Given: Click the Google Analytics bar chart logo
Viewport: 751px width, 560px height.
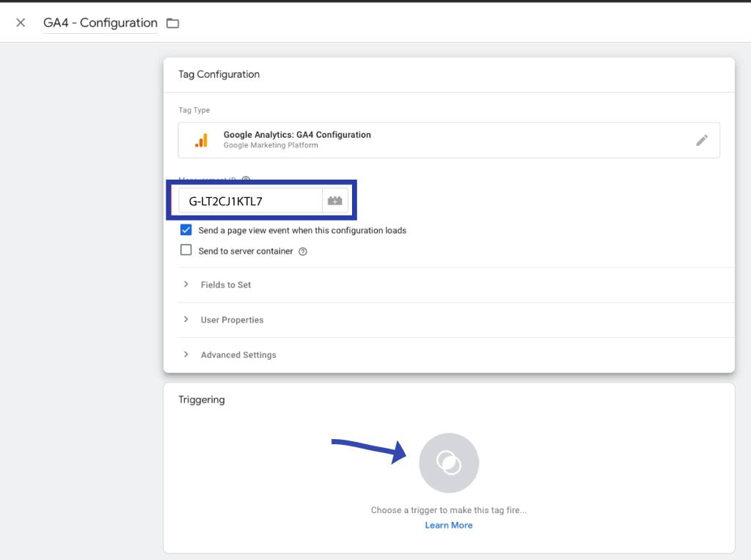Looking at the screenshot, I should tap(202, 140).
